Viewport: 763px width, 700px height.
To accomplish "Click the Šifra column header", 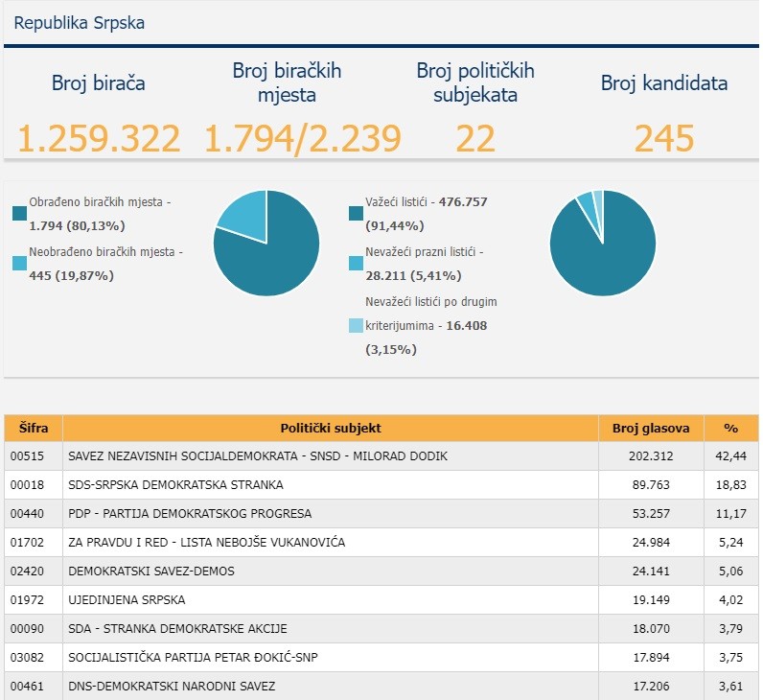I will pyautogui.click(x=34, y=428).
